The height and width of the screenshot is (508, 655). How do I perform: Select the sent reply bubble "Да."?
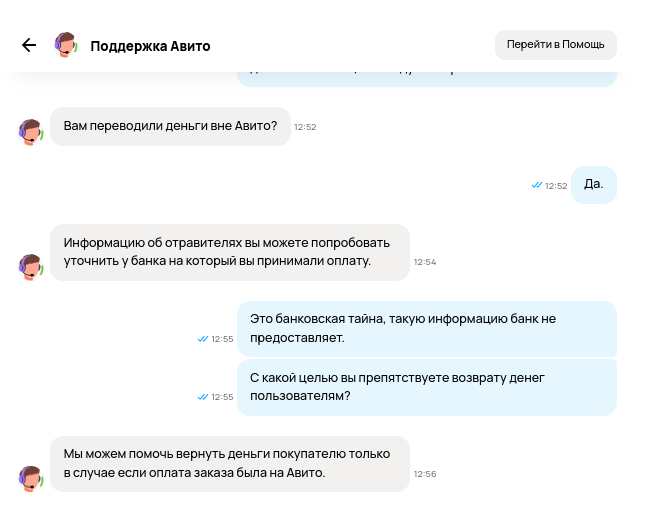[594, 184]
